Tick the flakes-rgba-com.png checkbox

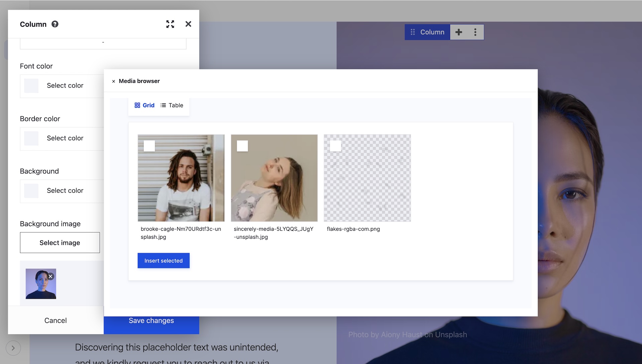coord(336,146)
